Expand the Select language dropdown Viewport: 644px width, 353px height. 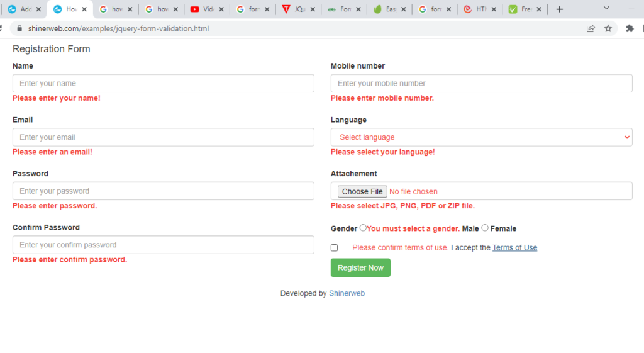481,137
